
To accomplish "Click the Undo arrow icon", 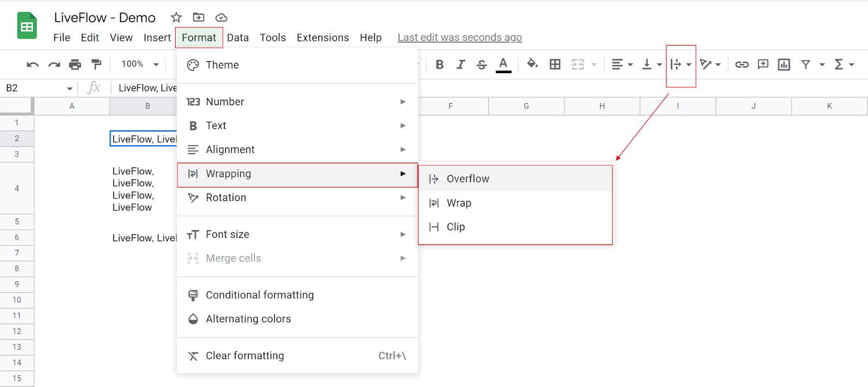I will tap(33, 64).
